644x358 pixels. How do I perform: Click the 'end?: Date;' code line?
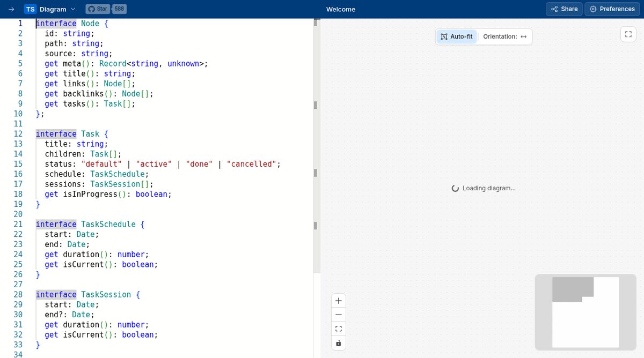coord(70,315)
